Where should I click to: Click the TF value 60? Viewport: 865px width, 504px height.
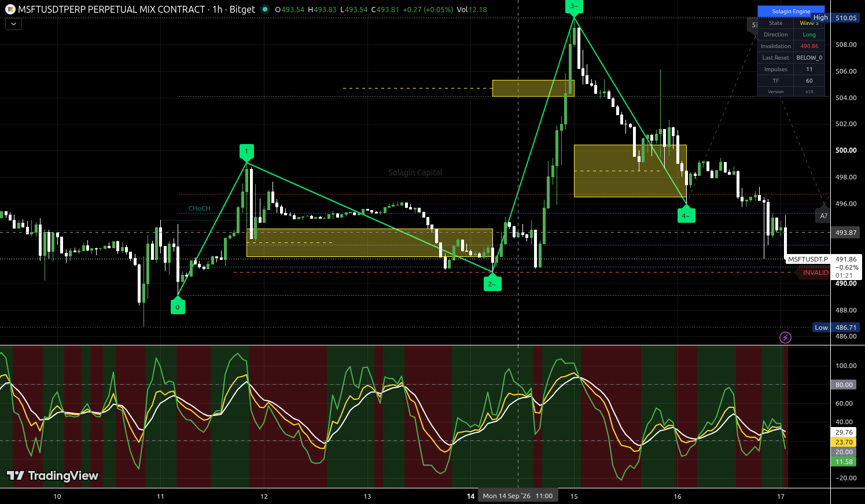(809, 81)
